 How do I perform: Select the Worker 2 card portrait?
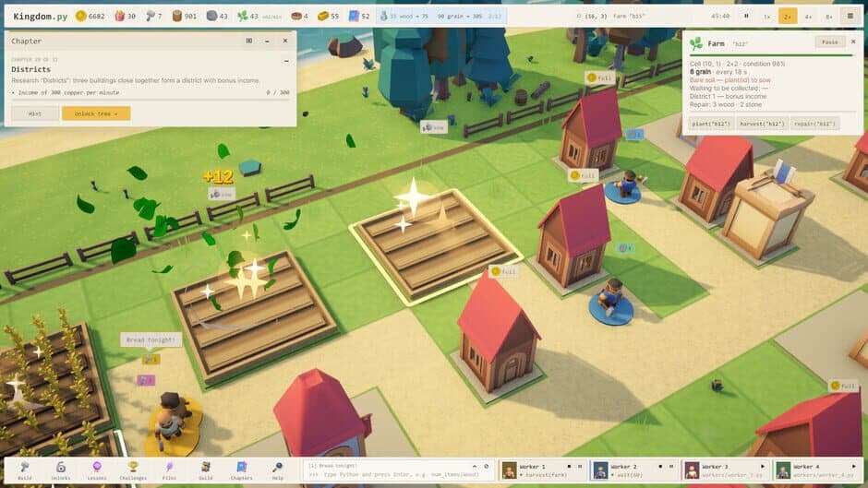[x=600, y=470]
